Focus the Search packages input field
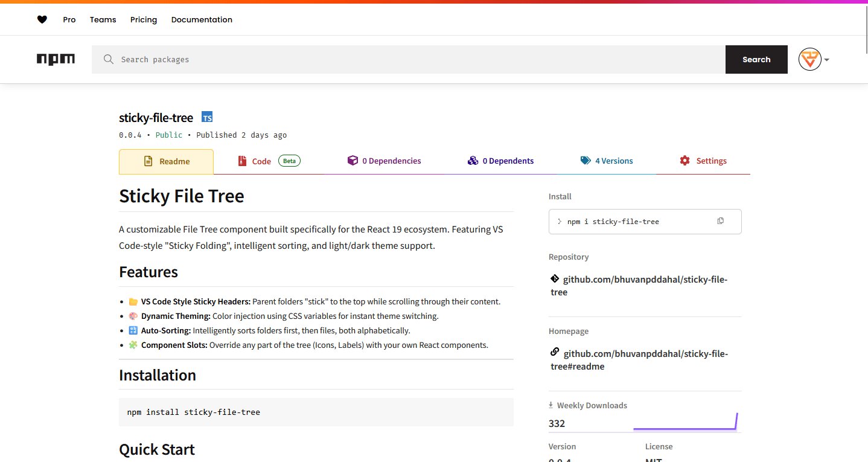The height and width of the screenshot is (462, 868). tap(409, 59)
